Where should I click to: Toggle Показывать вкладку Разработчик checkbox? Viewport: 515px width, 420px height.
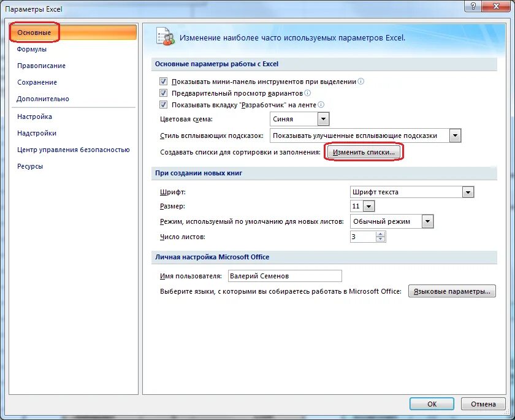point(163,105)
